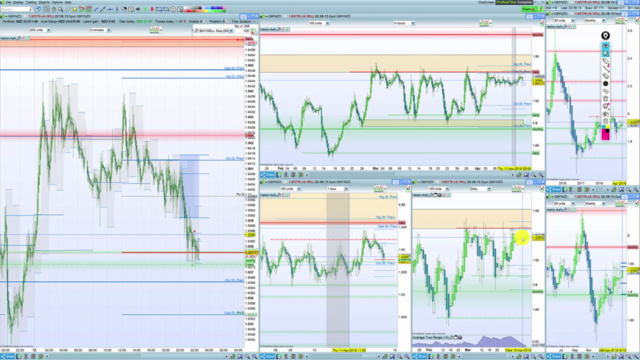Click the Gain today NZD value in portfolio bar

(x=144, y=21)
